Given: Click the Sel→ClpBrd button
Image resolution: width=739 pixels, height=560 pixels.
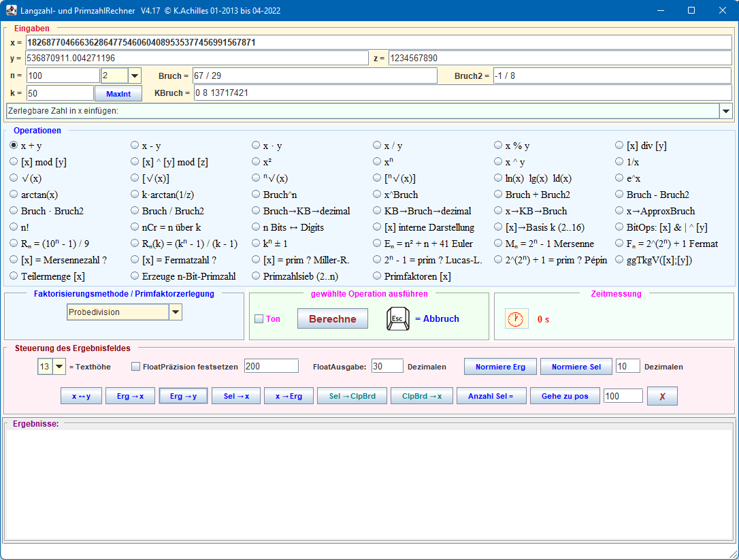Looking at the screenshot, I should (352, 396).
